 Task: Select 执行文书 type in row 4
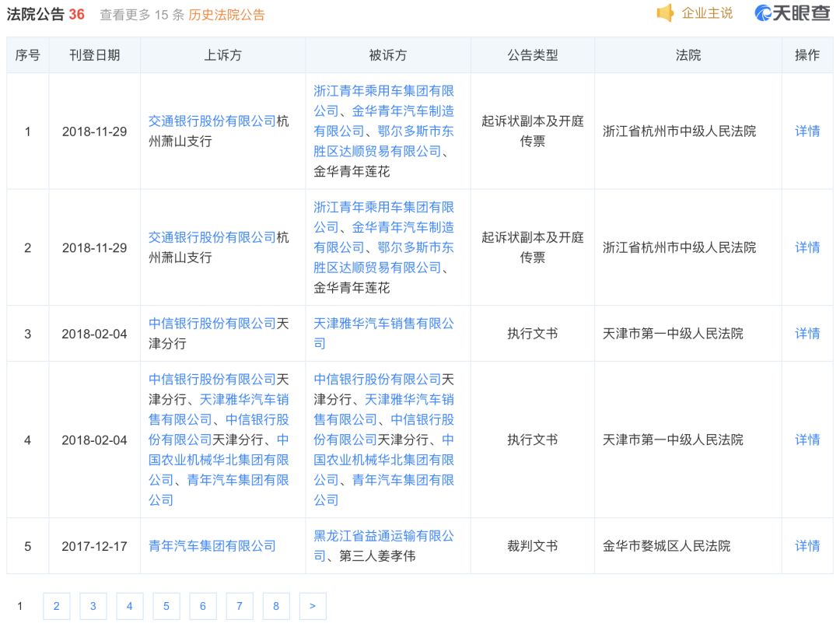click(533, 440)
